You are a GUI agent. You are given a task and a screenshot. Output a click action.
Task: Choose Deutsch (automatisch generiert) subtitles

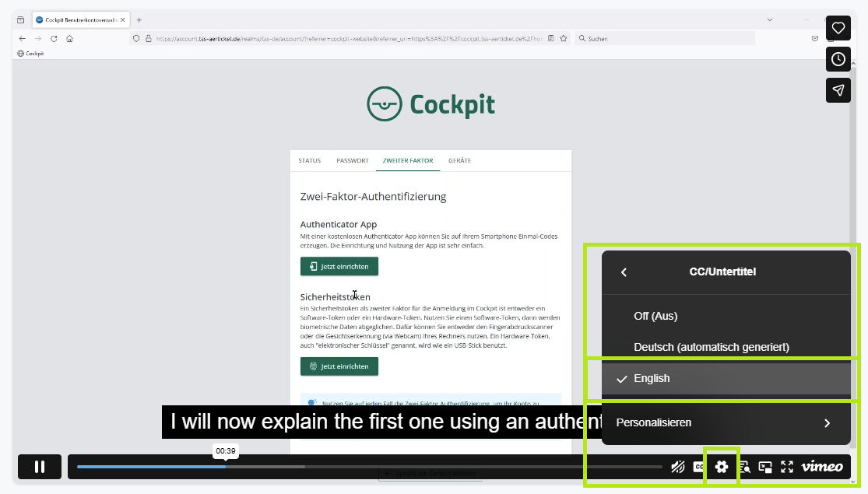coord(711,347)
